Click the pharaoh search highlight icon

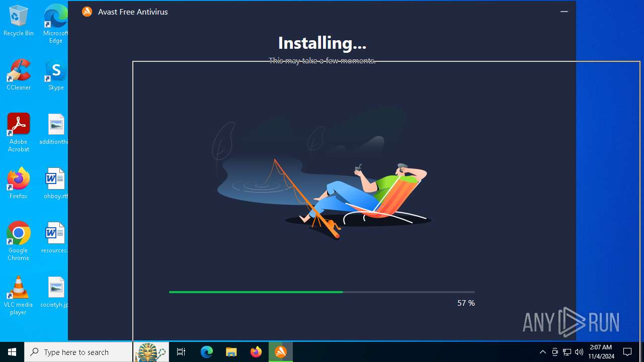pos(151,352)
